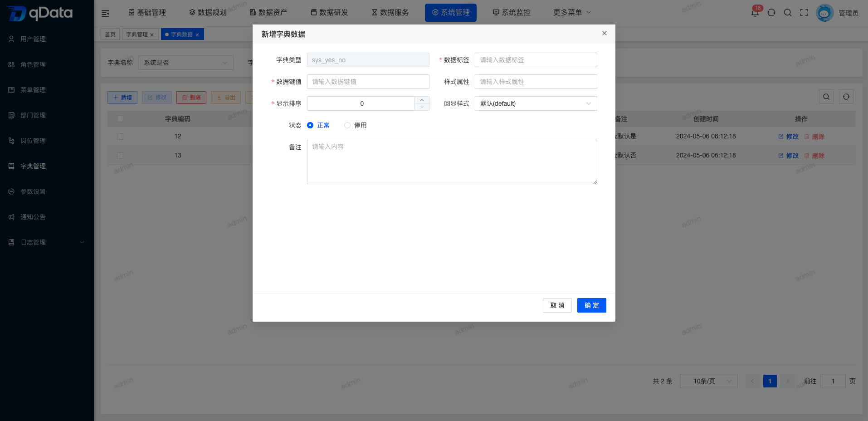Open 菜单管理 in the sidebar
Screen dimensions: 868x421
click(x=47, y=90)
